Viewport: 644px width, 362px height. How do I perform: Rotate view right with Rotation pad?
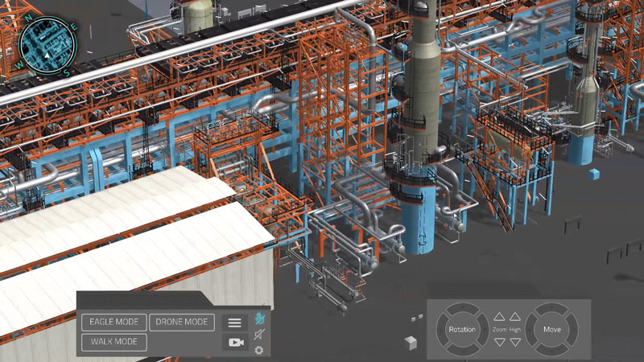[483, 330]
